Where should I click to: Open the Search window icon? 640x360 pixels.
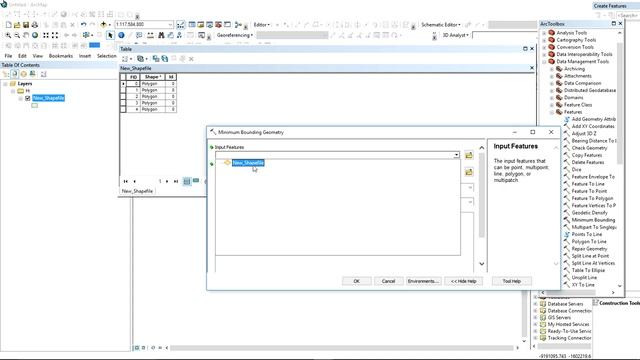click(x=210, y=25)
